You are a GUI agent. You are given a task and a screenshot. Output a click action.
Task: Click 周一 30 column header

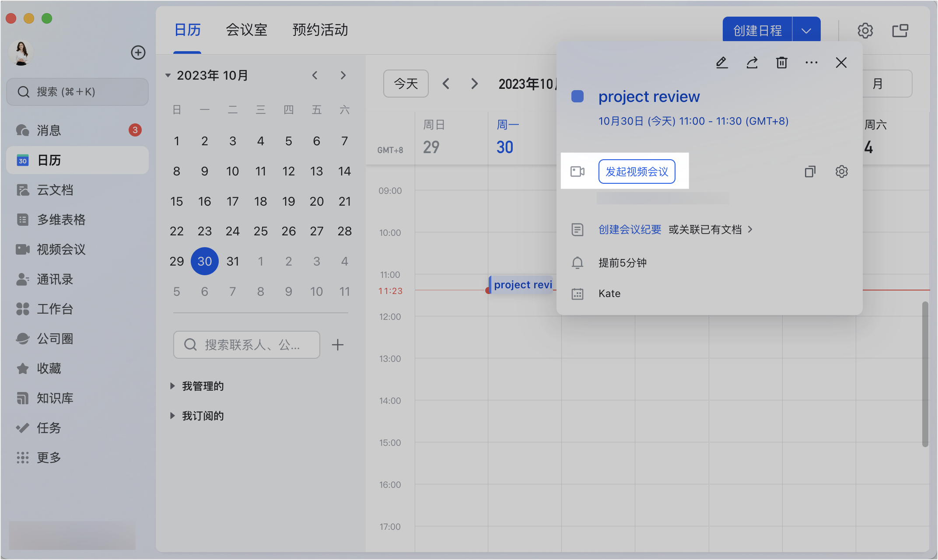click(523, 137)
